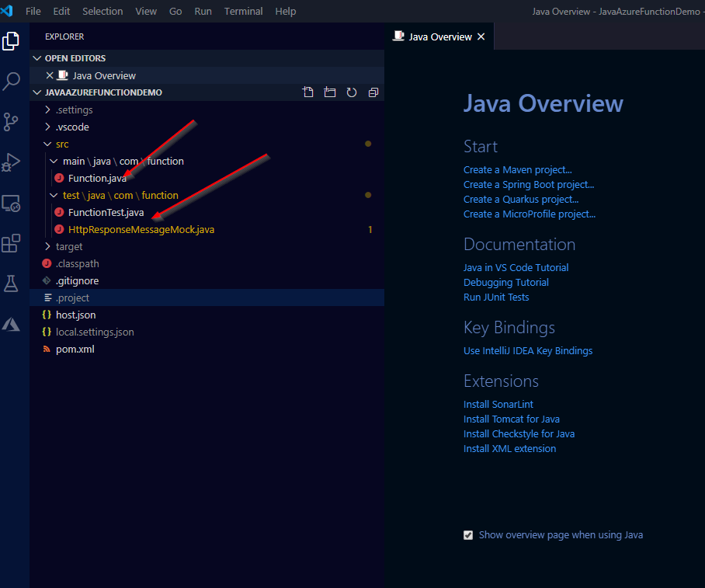
Task: Open Function.java in the file tree
Action: coord(97,178)
